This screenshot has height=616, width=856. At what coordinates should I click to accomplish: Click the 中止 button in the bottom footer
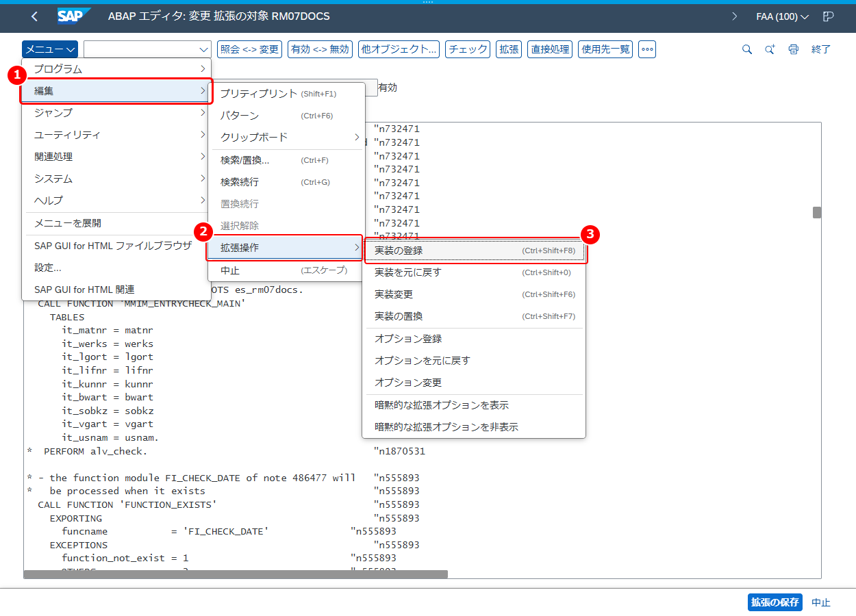(x=821, y=602)
